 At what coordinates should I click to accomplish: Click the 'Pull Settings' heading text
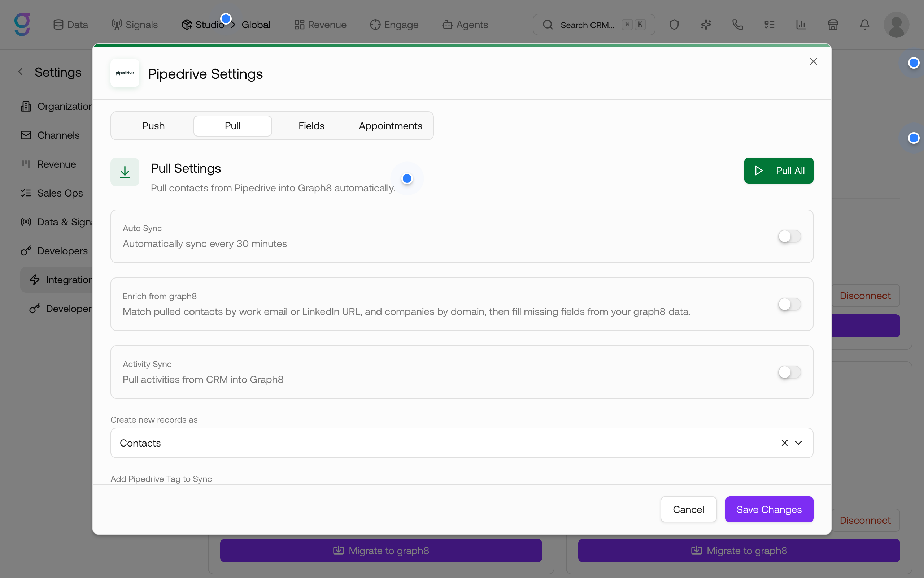click(186, 169)
